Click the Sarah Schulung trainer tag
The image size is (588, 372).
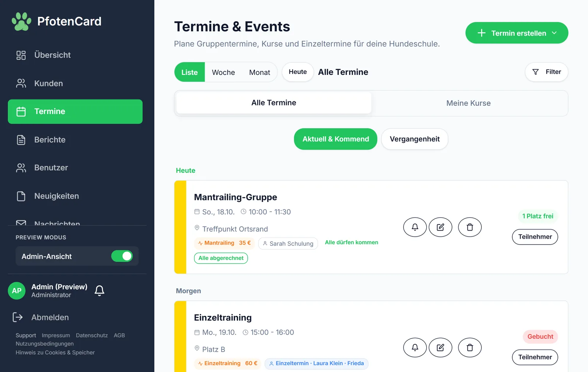point(288,243)
